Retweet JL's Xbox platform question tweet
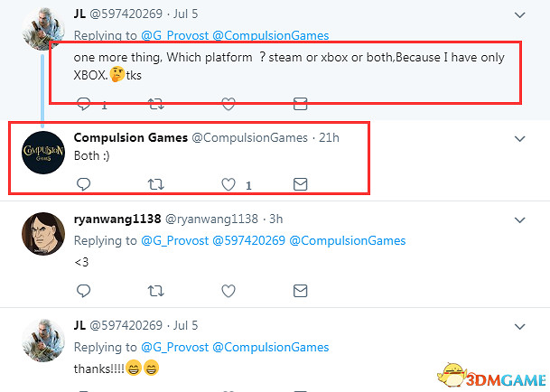The width and height of the screenshot is (550, 392). (x=155, y=104)
